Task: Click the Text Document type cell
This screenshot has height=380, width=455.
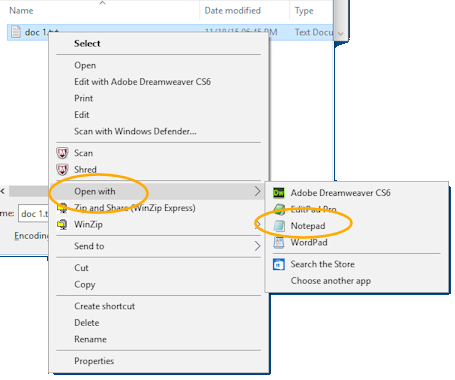Action: [313, 32]
